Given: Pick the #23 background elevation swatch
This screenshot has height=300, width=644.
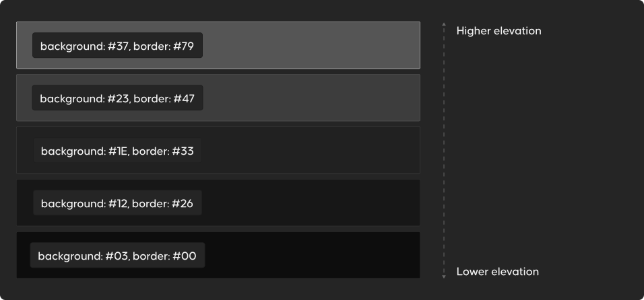Looking at the screenshot, I should coord(218,98).
